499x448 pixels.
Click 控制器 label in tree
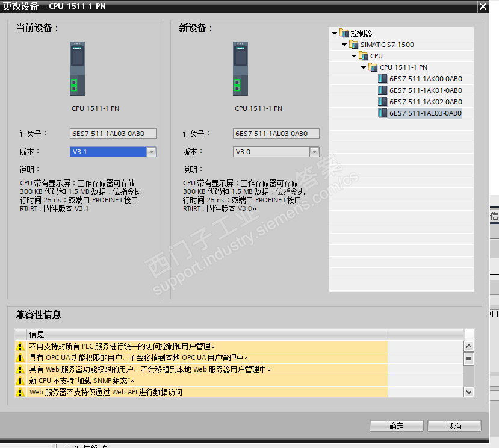[x=361, y=33]
